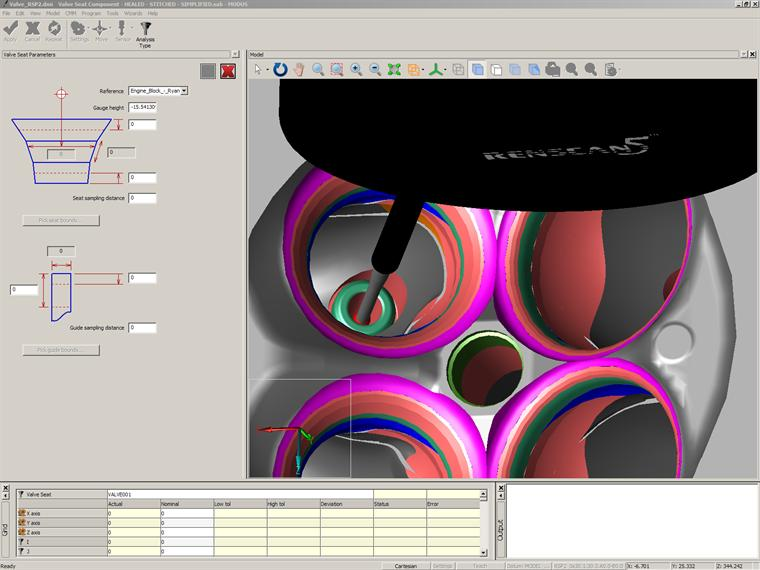Click the Analysis Type funnel icon
The height and width of the screenshot is (570, 760).
pos(145,29)
